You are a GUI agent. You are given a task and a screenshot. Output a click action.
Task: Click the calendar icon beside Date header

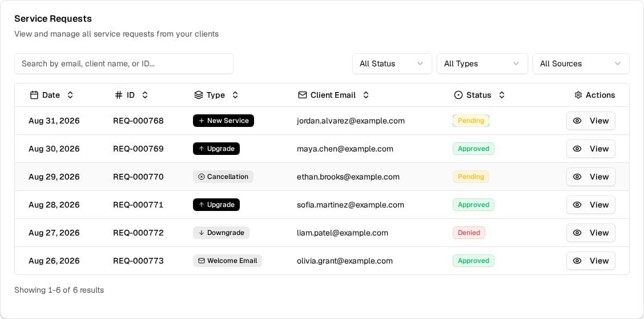tap(34, 95)
